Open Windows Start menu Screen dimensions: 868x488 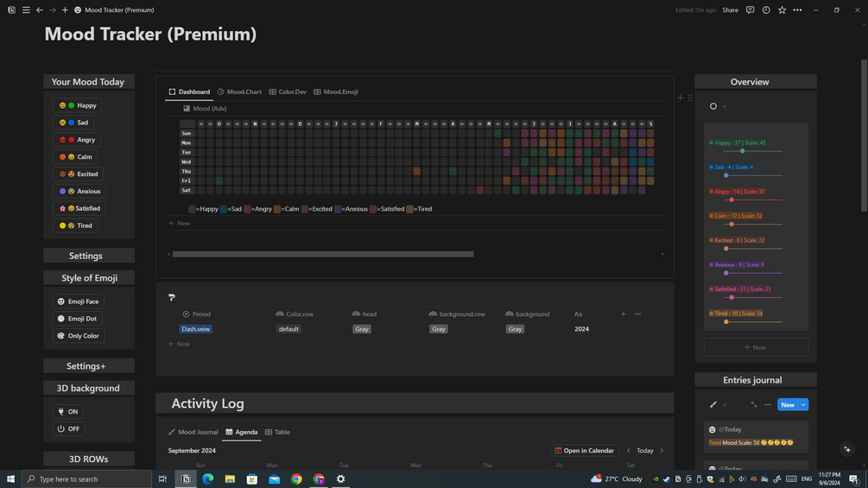[10, 478]
